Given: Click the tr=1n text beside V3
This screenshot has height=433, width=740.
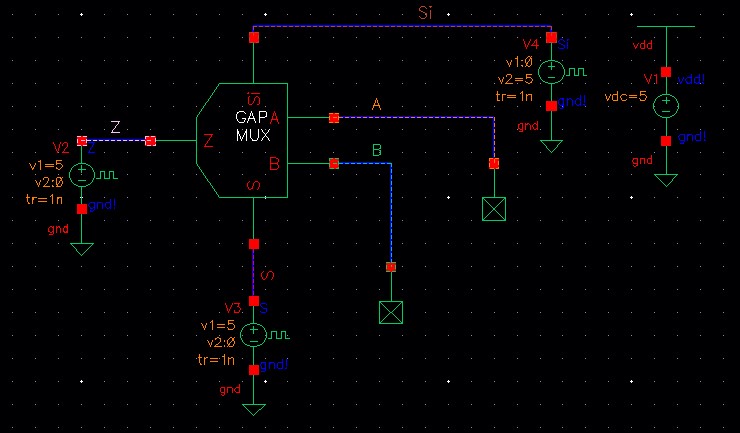Looking at the screenshot, I should point(216,360).
